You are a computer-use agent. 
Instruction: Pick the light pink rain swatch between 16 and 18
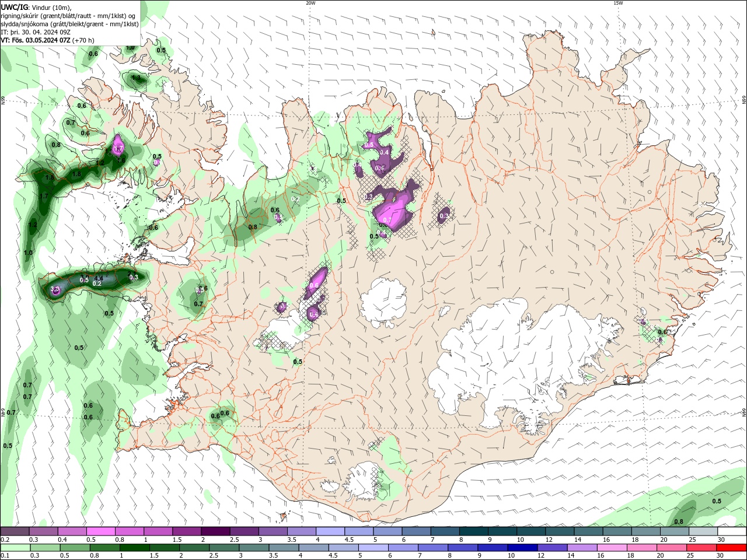(x=612, y=548)
